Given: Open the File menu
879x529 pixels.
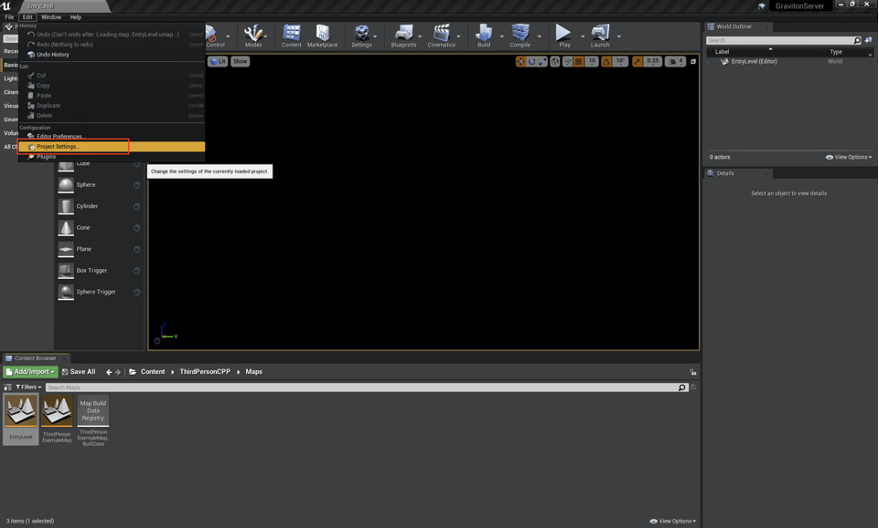Looking at the screenshot, I should click(x=10, y=17).
